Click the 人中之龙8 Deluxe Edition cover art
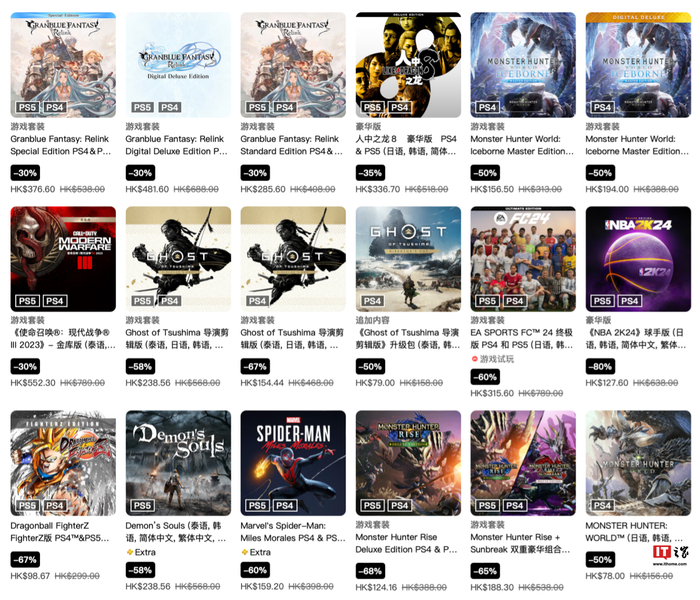 pos(408,65)
